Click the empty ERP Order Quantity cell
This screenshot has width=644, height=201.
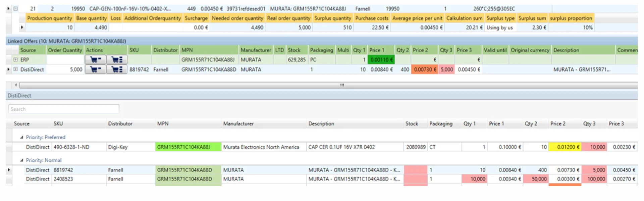point(65,60)
